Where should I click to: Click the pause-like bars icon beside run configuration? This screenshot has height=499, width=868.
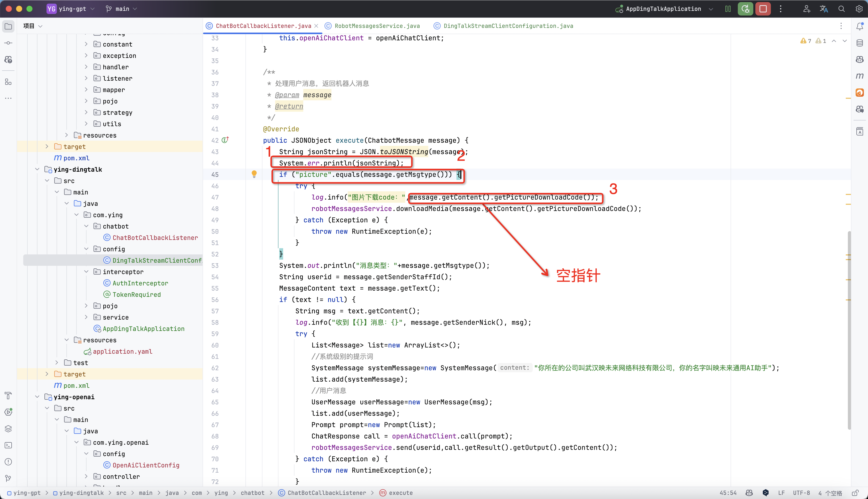pos(728,9)
